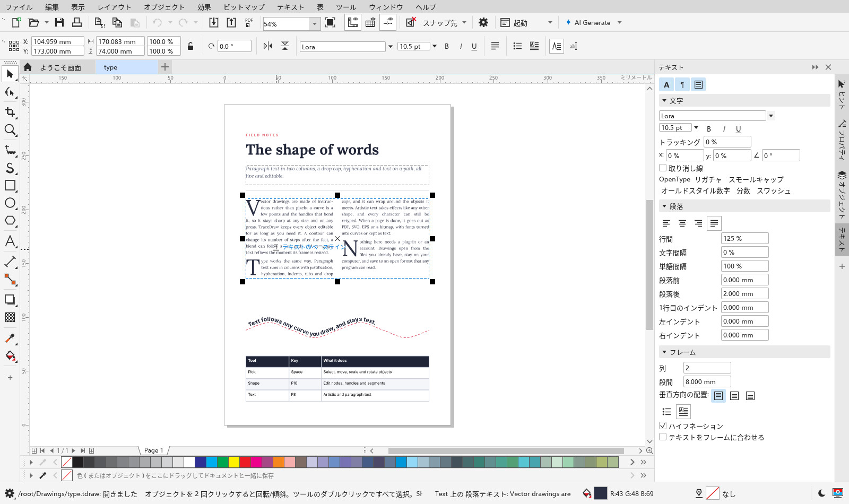This screenshot has width=849, height=504.
Task: Click the Export to PDF icon
Action: tap(249, 22)
